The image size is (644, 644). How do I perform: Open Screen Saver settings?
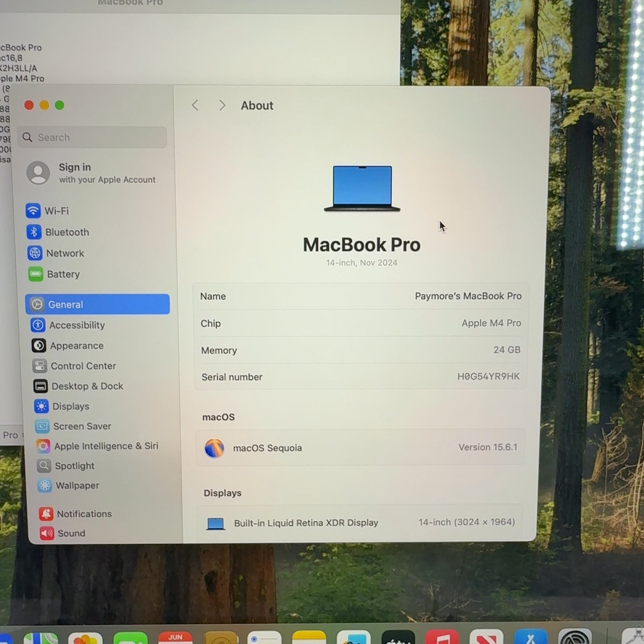[74, 427]
